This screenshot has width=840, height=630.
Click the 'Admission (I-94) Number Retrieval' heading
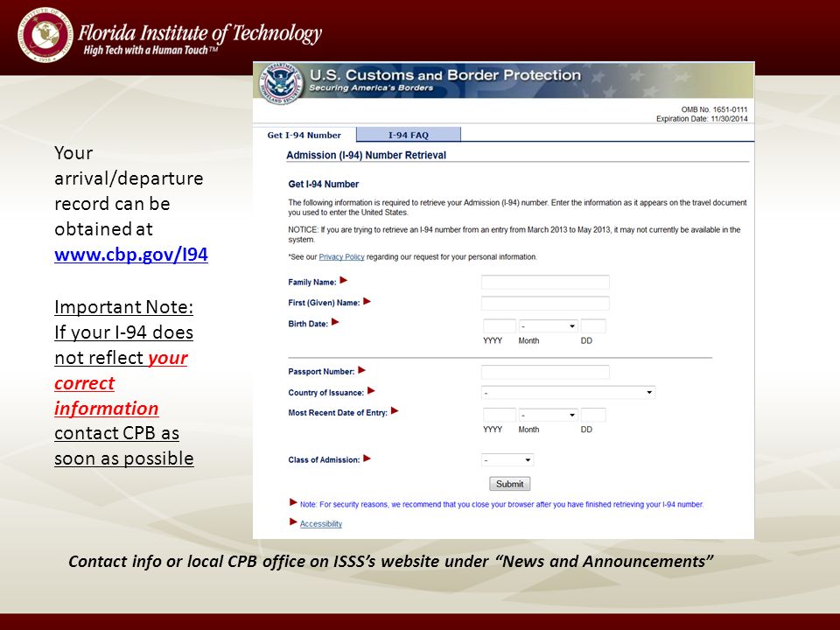pos(366,156)
